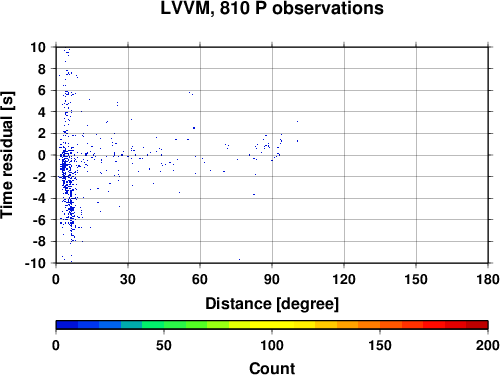Click the y-axis tick label "-6"

point(39,220)
